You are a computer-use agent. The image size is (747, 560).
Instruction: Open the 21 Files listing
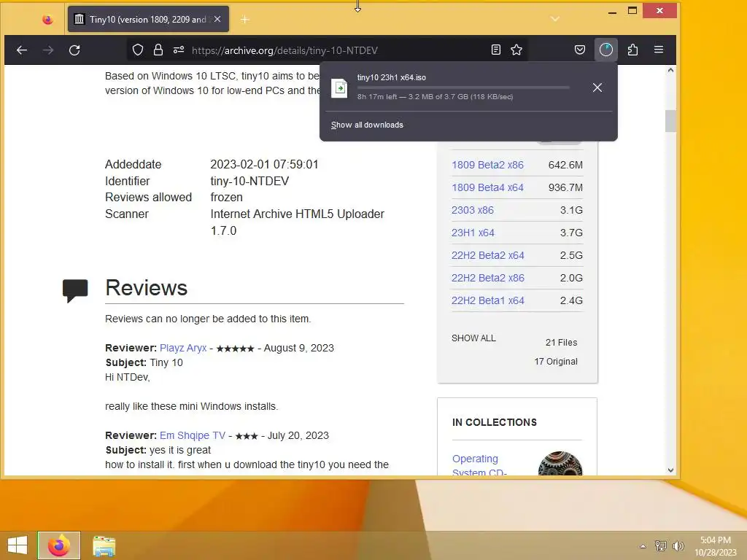pyautogui.click(x=561, y=343)
